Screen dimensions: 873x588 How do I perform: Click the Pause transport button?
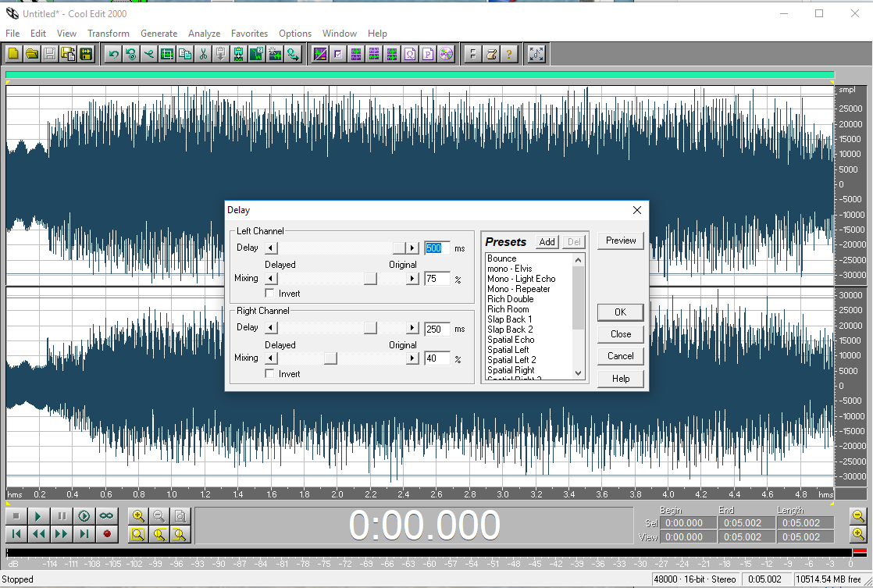point(61,516)
